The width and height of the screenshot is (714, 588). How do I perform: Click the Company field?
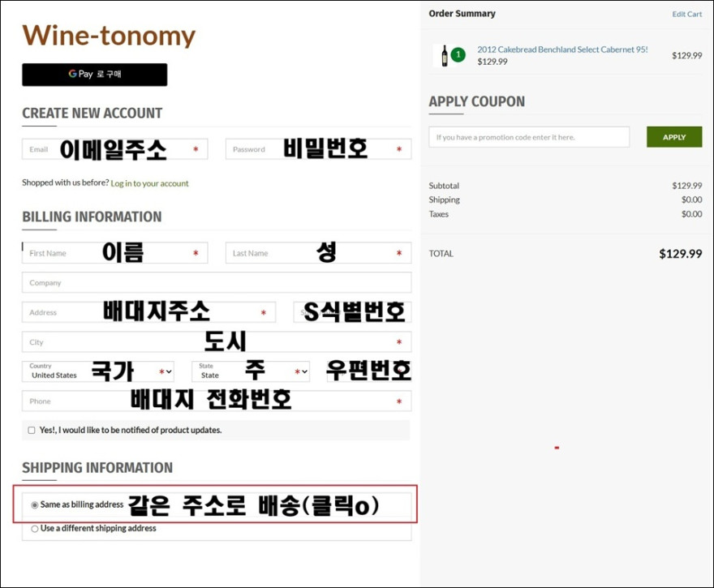(217, 282)
